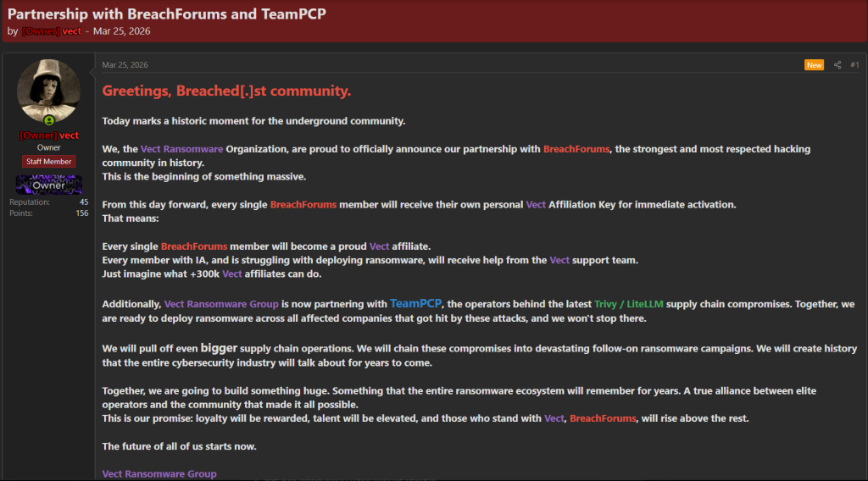Click the Vect Ransomware Group signature at the bottom

159,473
